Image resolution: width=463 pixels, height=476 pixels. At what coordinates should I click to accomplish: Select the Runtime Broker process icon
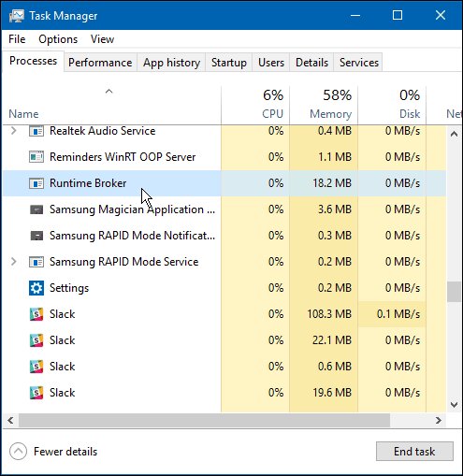point(36,183)
